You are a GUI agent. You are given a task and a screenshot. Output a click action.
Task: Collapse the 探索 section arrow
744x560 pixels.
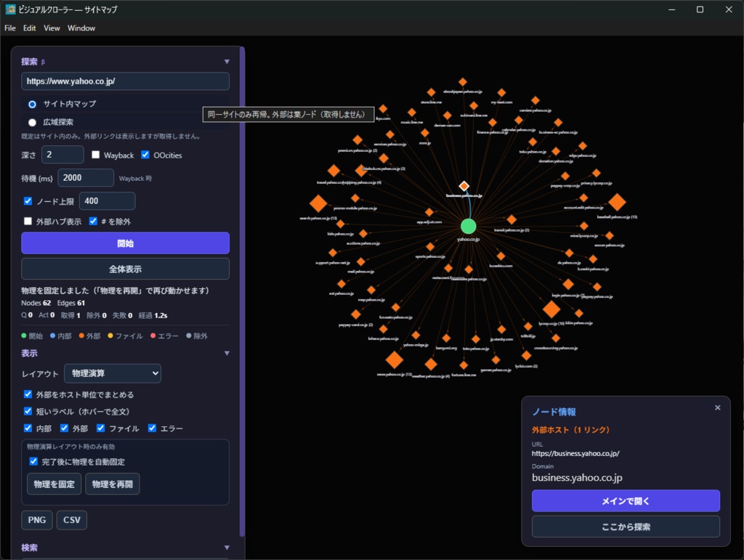227,62
